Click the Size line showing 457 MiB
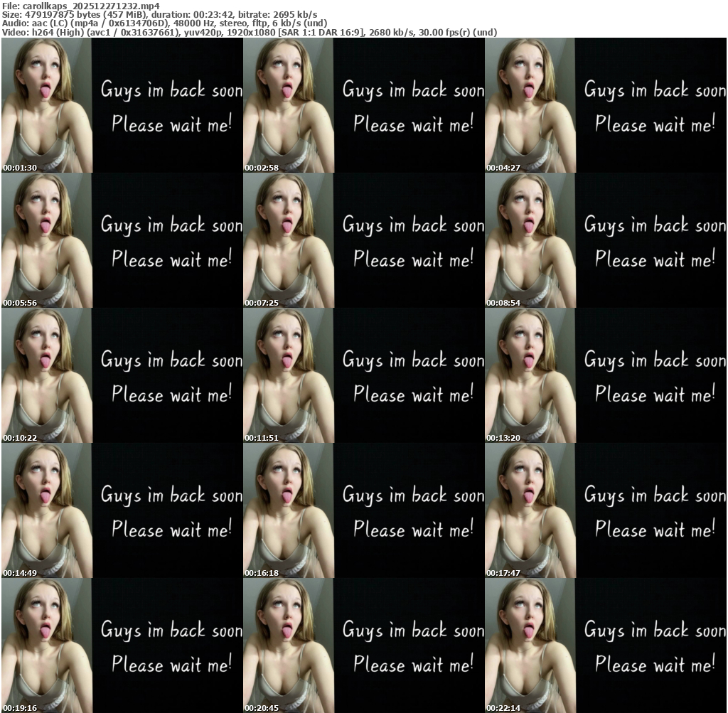 click(160, 14)
